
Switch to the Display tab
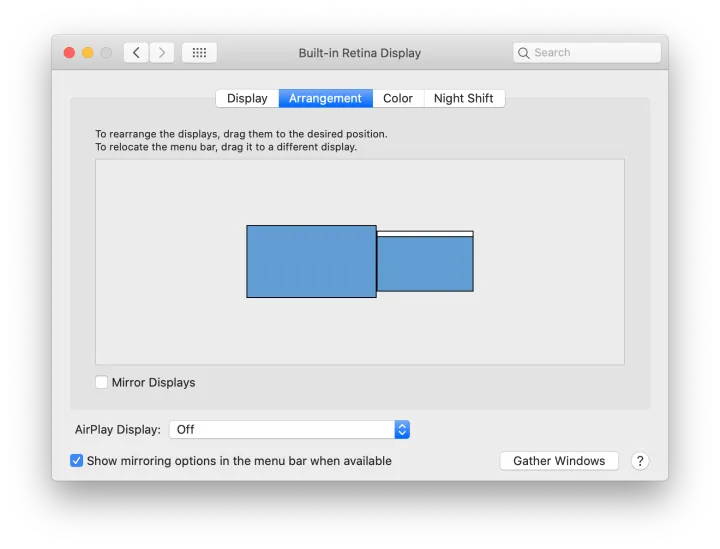coord(247,98)
